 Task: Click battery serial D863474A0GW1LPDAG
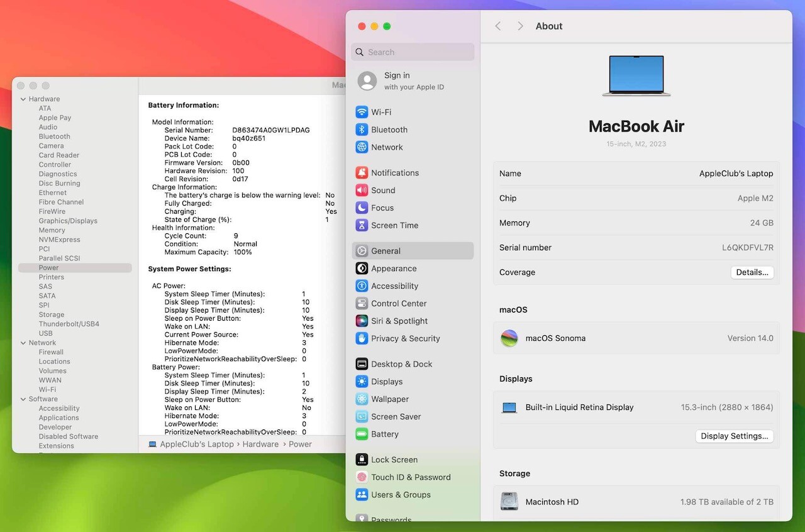271,130
